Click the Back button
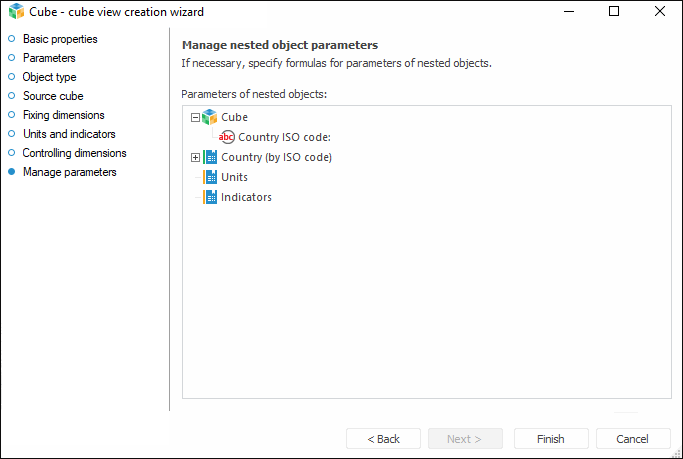This screenshot has width=683, height=459. coord(383,439)
